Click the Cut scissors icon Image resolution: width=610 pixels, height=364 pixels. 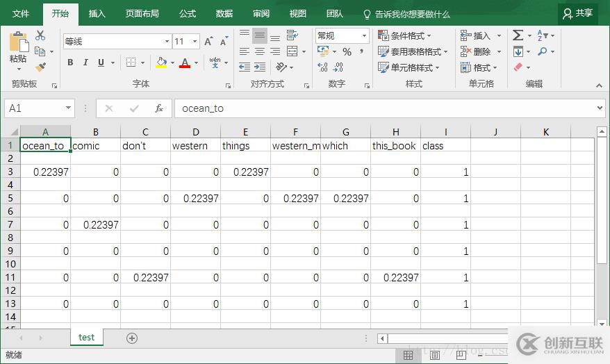pos(40,35)
